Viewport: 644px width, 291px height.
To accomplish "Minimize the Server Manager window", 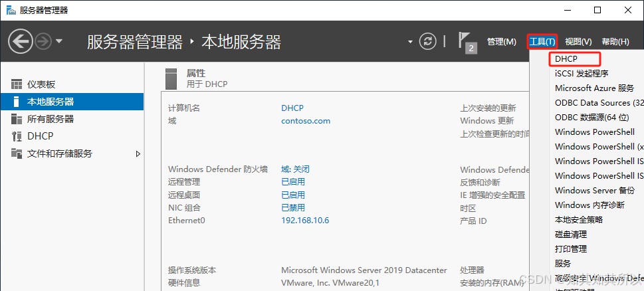I will [568, 10].
